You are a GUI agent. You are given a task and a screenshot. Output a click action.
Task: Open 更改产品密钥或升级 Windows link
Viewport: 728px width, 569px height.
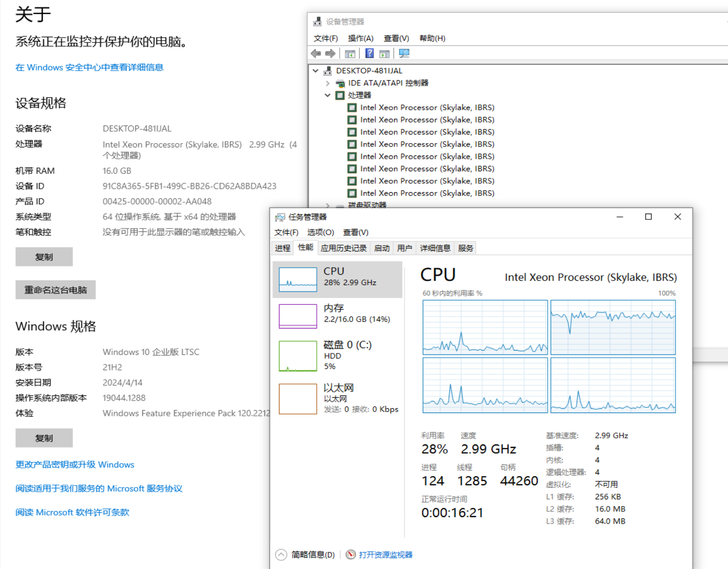click(75, 465)
